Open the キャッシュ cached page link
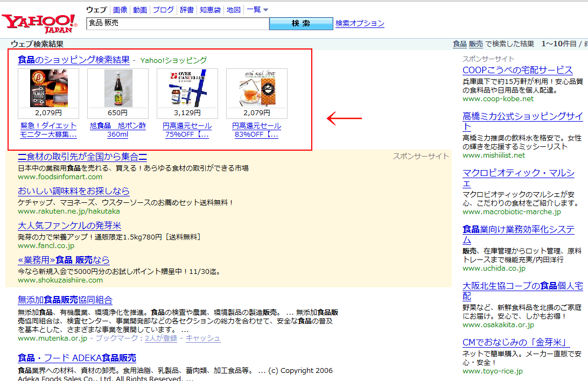588x381 pixels. pos(203,338)
